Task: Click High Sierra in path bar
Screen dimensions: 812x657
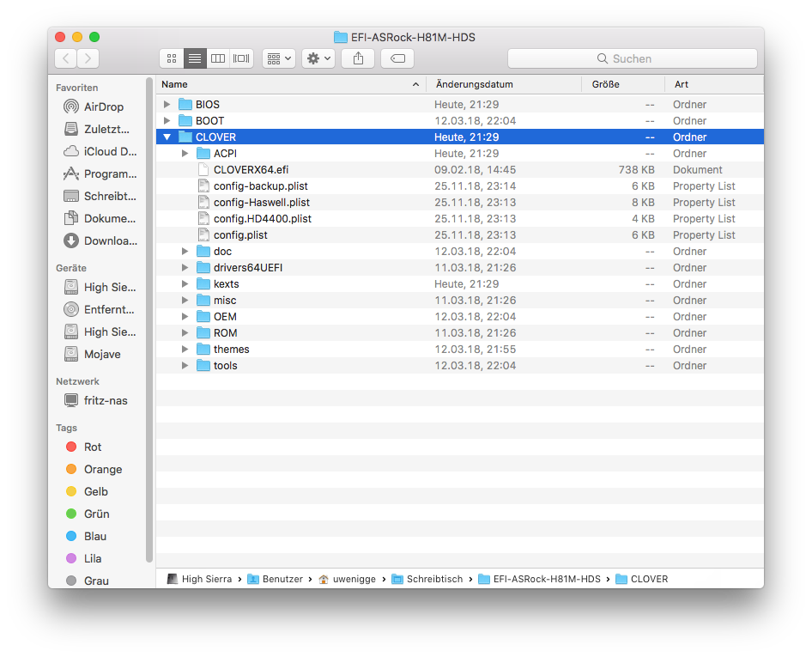Action: 199,580
